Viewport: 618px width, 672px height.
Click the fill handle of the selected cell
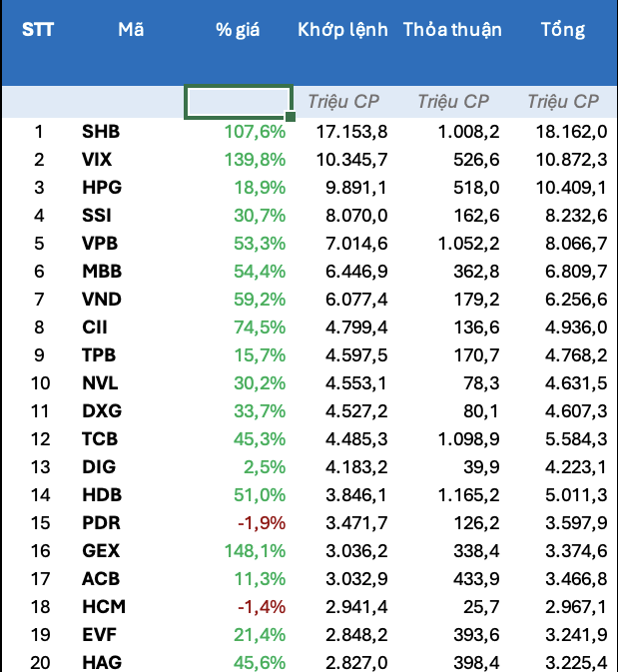(x=291, y=118)
